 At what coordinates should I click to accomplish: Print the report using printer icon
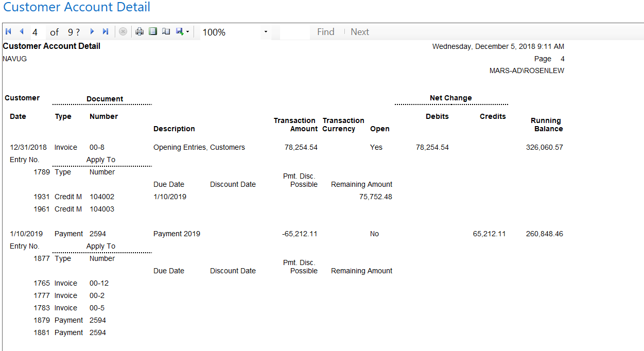140,32
